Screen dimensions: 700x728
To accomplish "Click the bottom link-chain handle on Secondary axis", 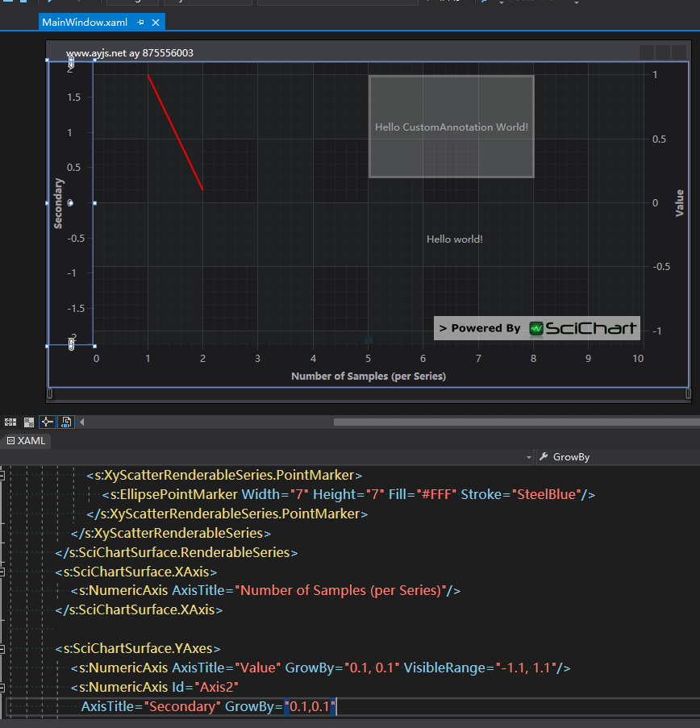I will coord(71,345).
